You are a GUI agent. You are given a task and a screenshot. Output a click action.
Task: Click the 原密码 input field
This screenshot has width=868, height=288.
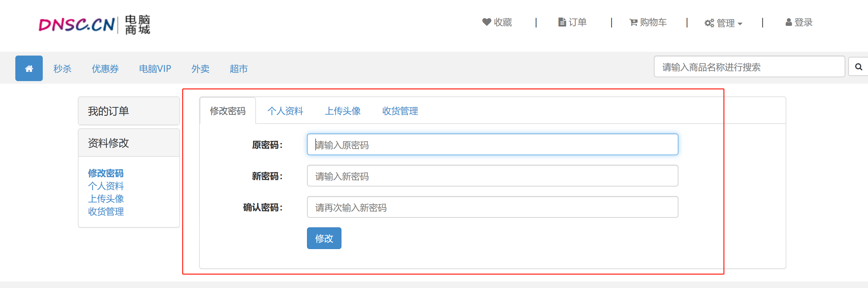(492, 144)
